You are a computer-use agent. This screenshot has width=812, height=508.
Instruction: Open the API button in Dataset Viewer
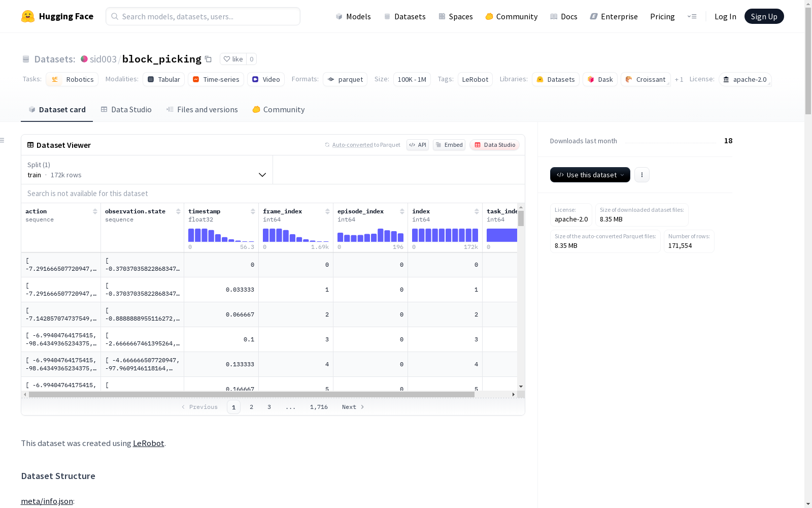(x=418, y=145)
